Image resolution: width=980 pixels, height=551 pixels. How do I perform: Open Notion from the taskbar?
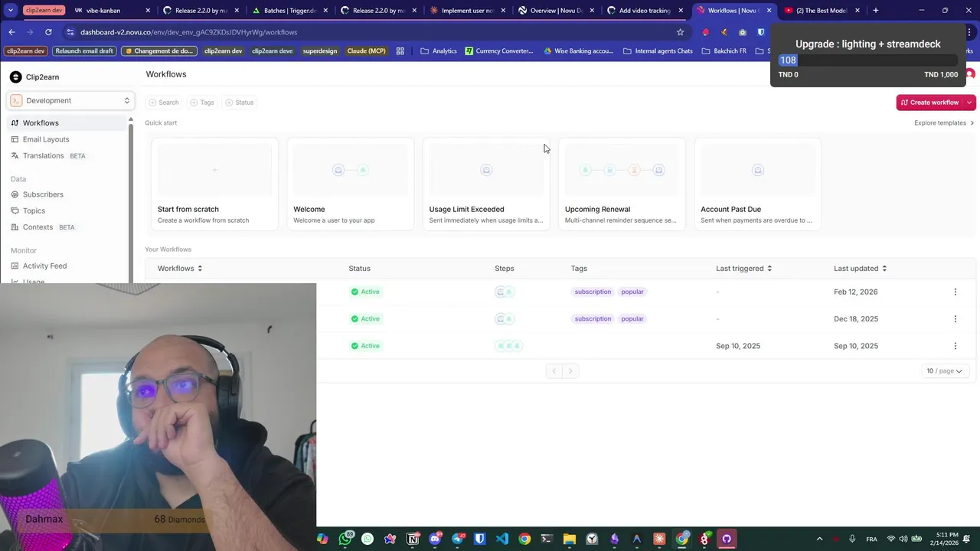(413, 539)
